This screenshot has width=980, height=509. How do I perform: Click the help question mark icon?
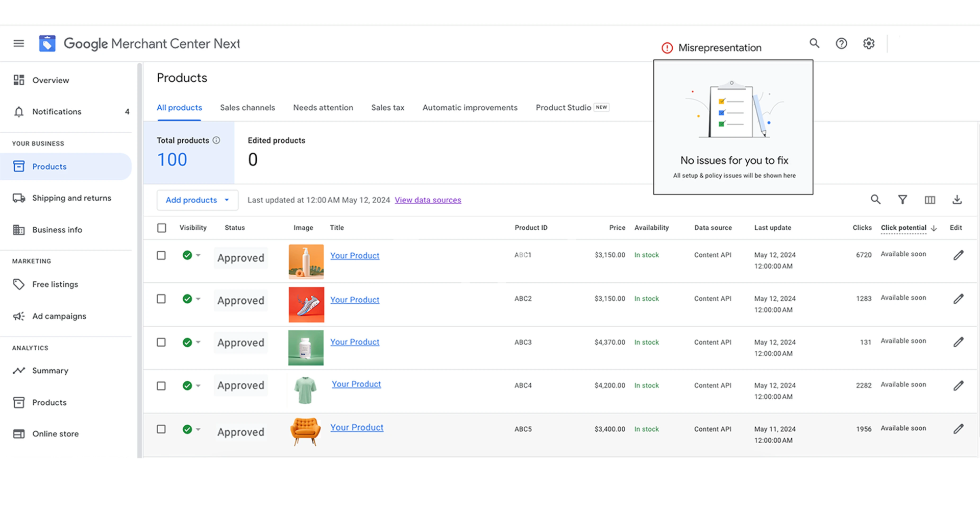click(841, 43)
